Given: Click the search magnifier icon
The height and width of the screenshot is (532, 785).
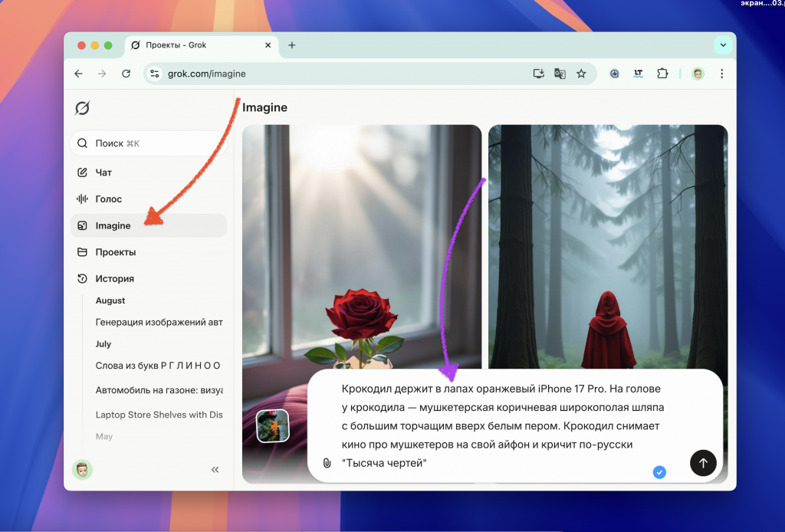Looking at the screenshot, I should pos(82,143).
